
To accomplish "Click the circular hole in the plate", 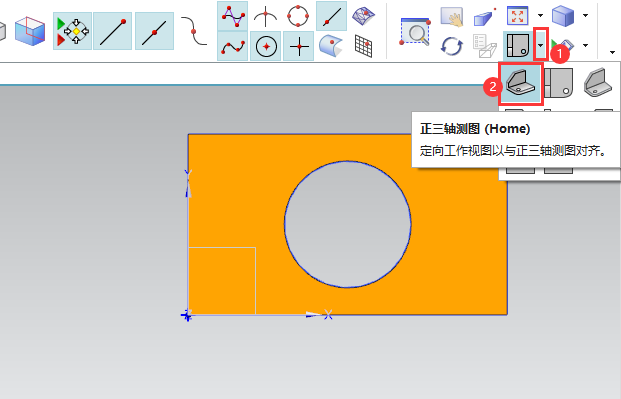I will coord(348,224).
